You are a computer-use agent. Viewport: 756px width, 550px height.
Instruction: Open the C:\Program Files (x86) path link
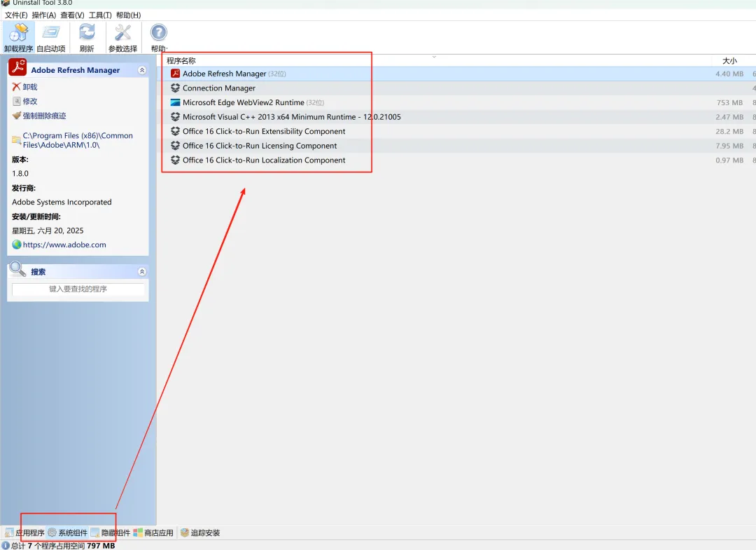click(78, 140)
